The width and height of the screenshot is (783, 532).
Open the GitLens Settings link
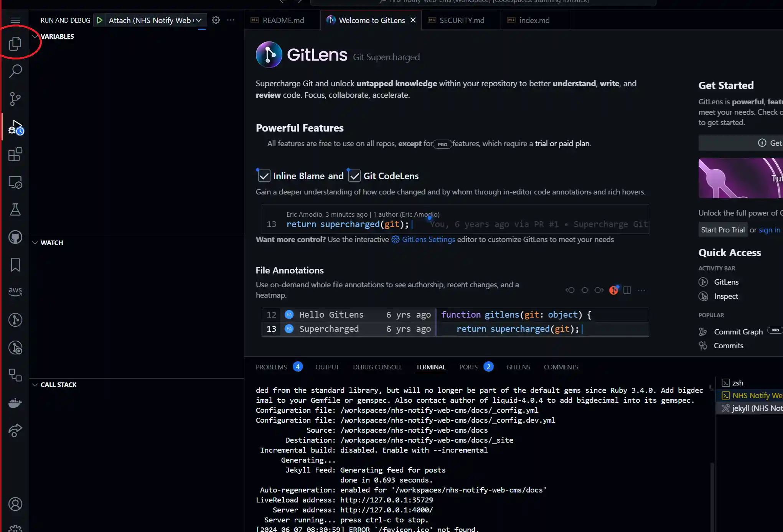coord(428,239)
